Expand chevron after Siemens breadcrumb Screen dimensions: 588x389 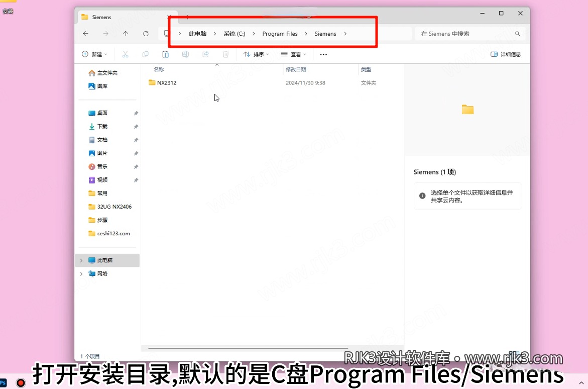coord(345,34)
